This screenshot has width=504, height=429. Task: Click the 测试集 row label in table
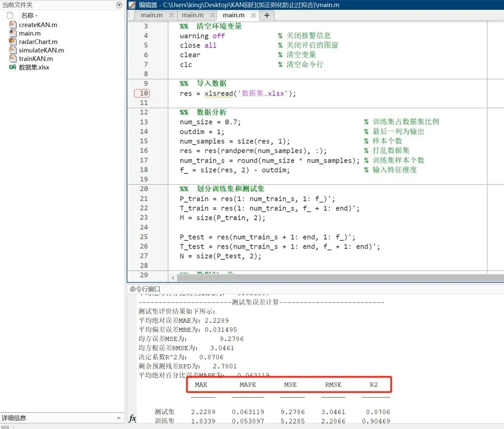[x=165, y=412]
